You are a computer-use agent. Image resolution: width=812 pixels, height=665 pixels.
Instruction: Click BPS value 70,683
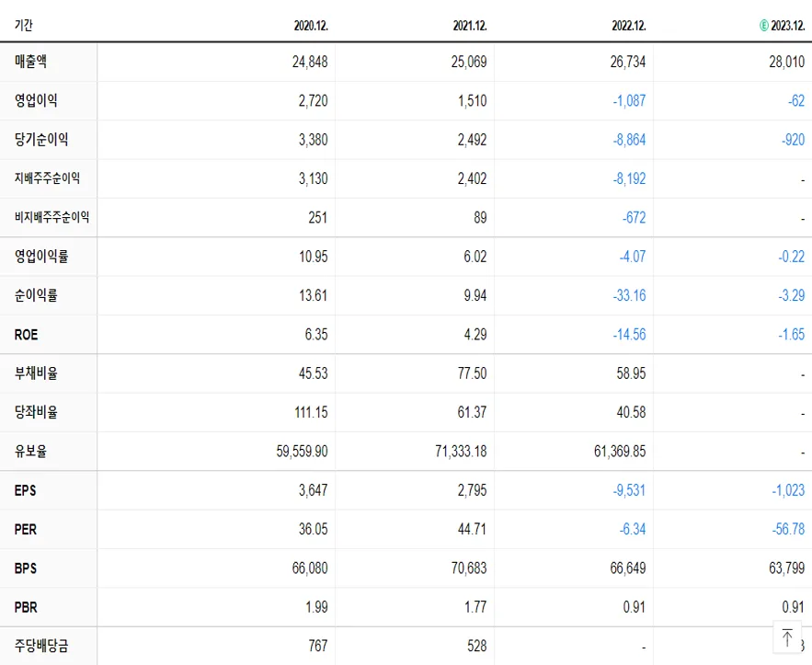[x=469, y=568]
